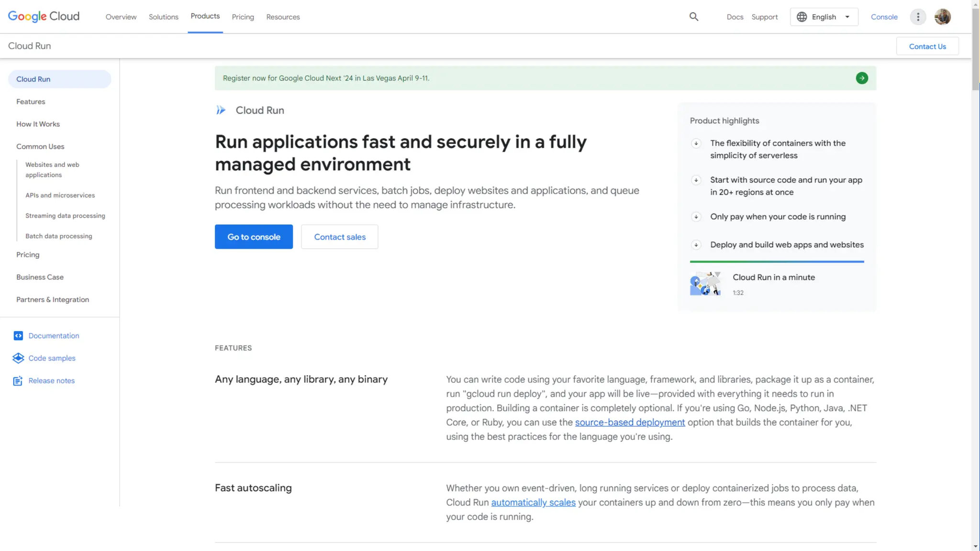Screen dimensions: 980x551
Task: Open the Resources nav menu
Action: coord(283,17)
